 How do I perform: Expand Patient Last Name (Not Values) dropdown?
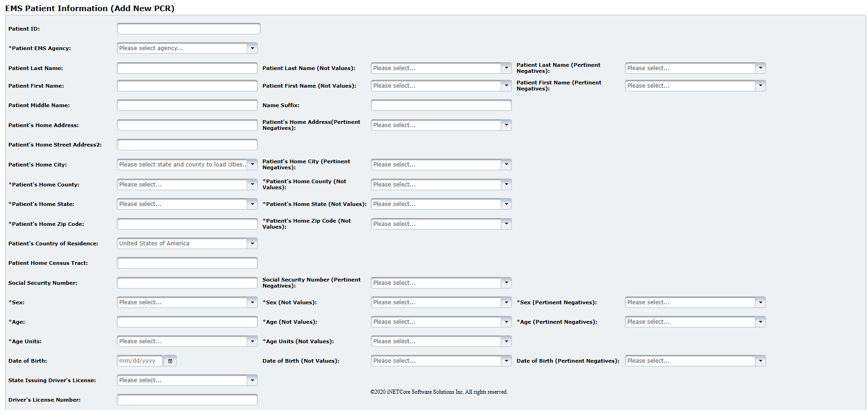[441, 68]
